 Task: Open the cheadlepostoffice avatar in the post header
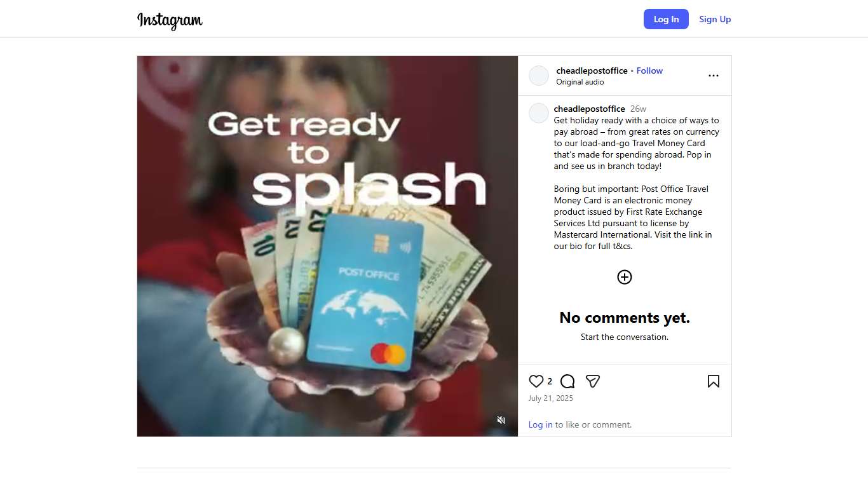click(x=539, y=76)
